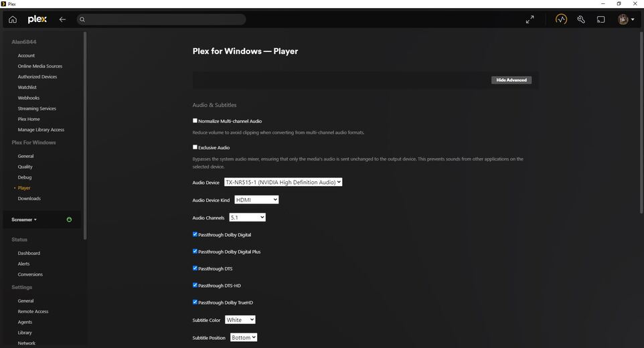644x348 pixels.
Task: Enable Normalize Multi-channel Audio
Action: pyautogui.click(x=195, y=120)
